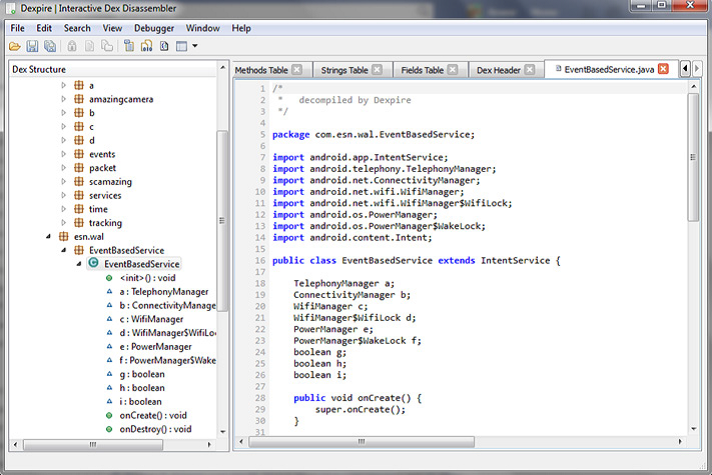
Task: Close the Strings Table tab
Action: point(377,69)
